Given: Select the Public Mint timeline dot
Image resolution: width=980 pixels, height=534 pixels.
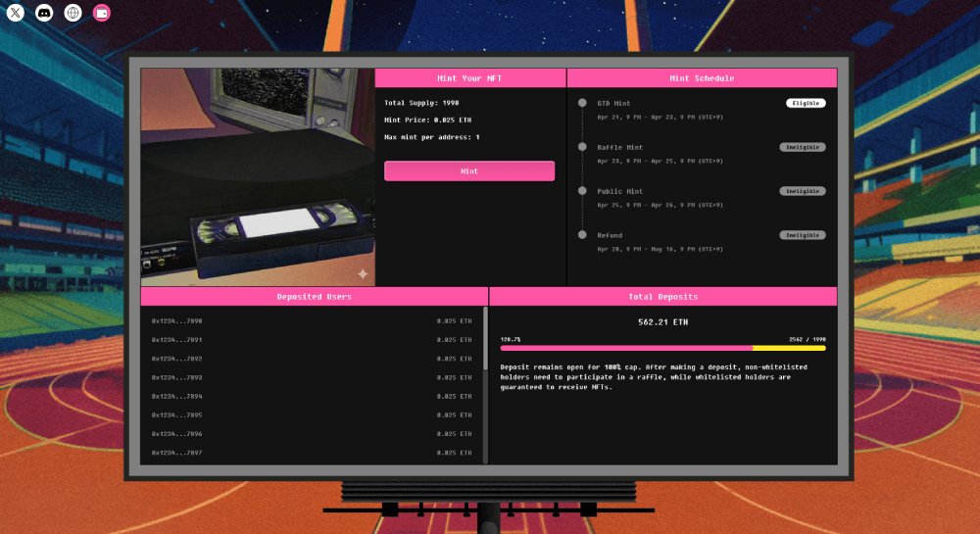Looking at the screenshot, I should 582,191.
